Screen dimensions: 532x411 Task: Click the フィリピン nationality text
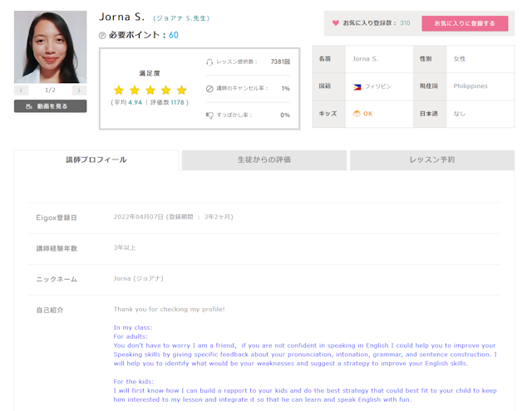pyautogui.click(x=377, y=86)
